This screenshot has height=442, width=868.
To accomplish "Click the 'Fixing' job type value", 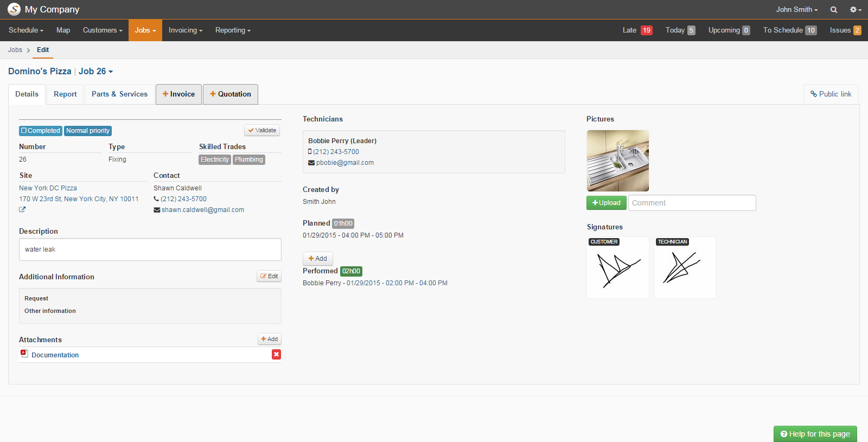I will click(117, 159).
